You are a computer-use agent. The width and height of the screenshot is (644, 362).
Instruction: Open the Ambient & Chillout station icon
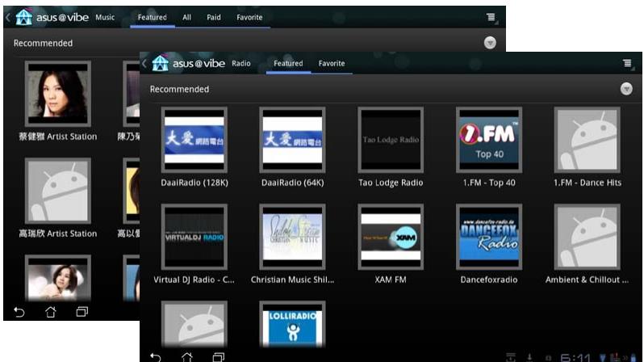pos(587,237)
